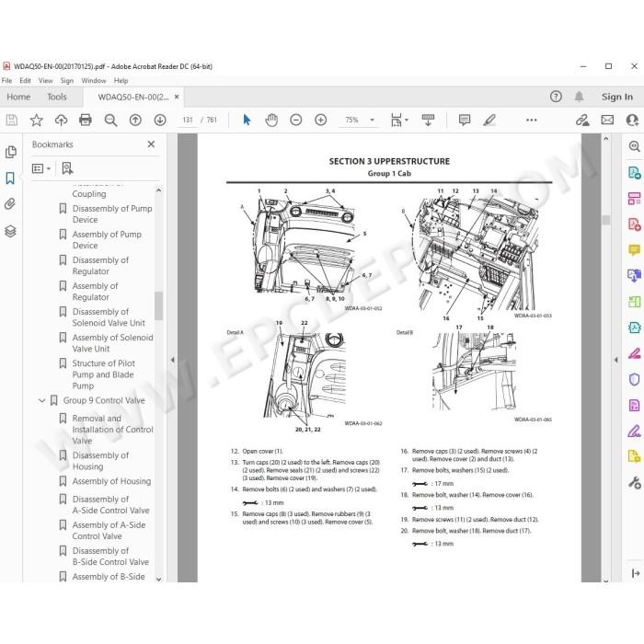The width and height of the screenshot is (644, 644).
Task: Open Assembly of Regulator bookmark
Action: (95, 292)
